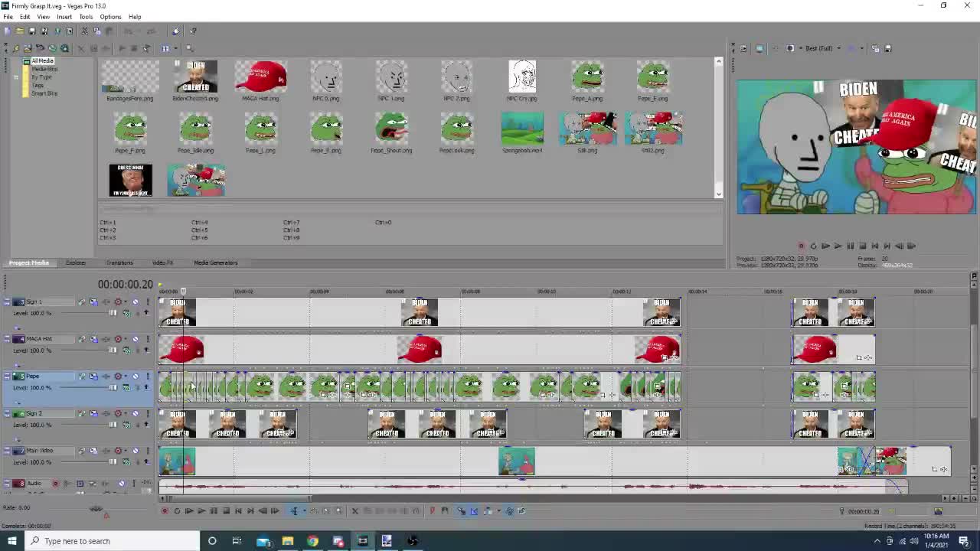
Task: Solo the Pepe track
Action: 148,377
